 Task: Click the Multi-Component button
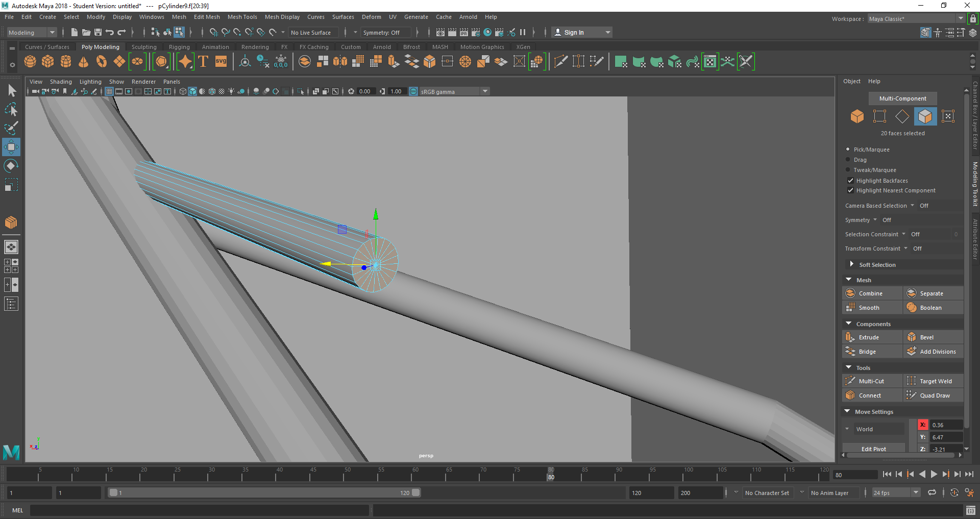coord(902,98)
